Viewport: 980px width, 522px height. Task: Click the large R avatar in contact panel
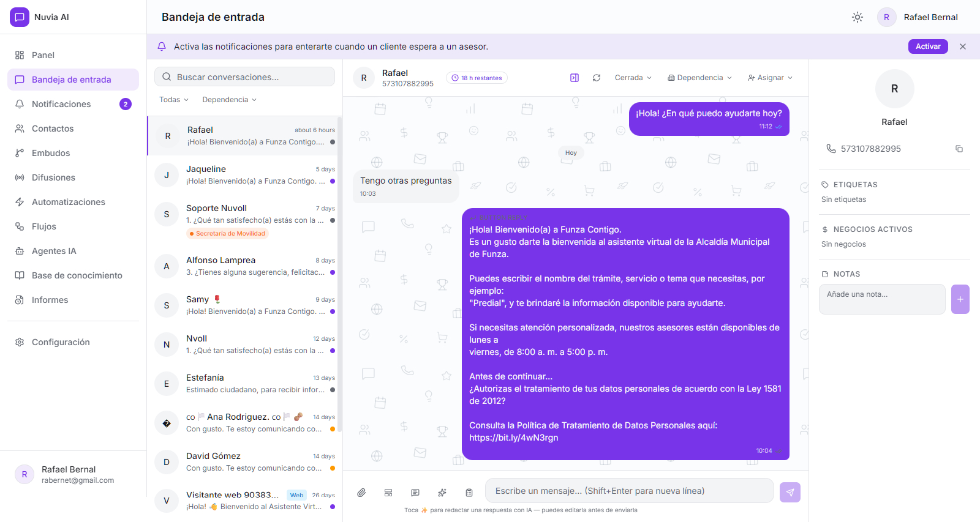point(895,89)
